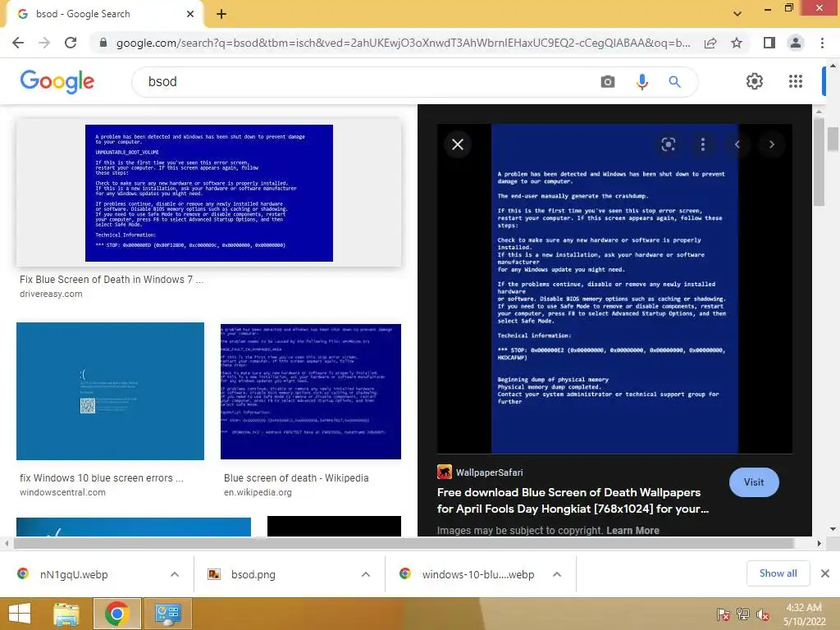Expand options for windows-10-blu....webp download
Screen dimensions: 840x630
click(557, 574)
